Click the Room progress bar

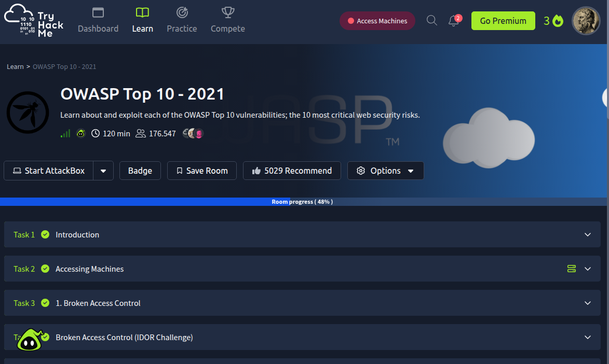[x=303, y=202]
